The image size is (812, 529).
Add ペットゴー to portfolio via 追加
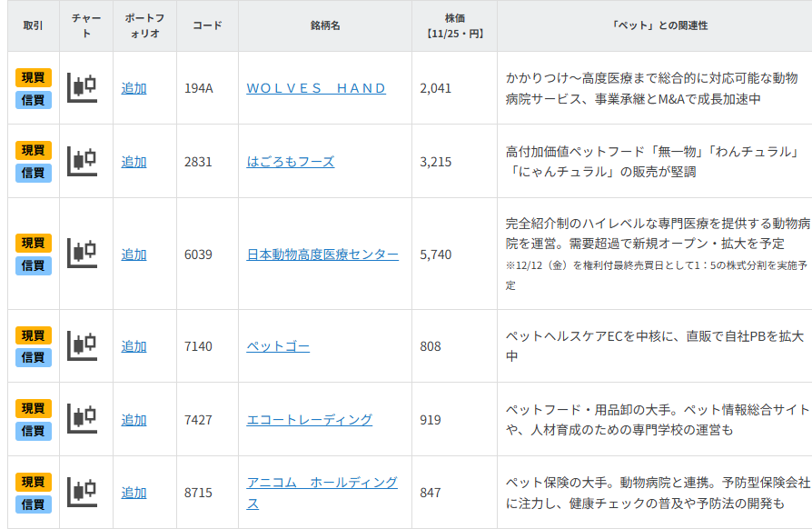click(134, 345)
